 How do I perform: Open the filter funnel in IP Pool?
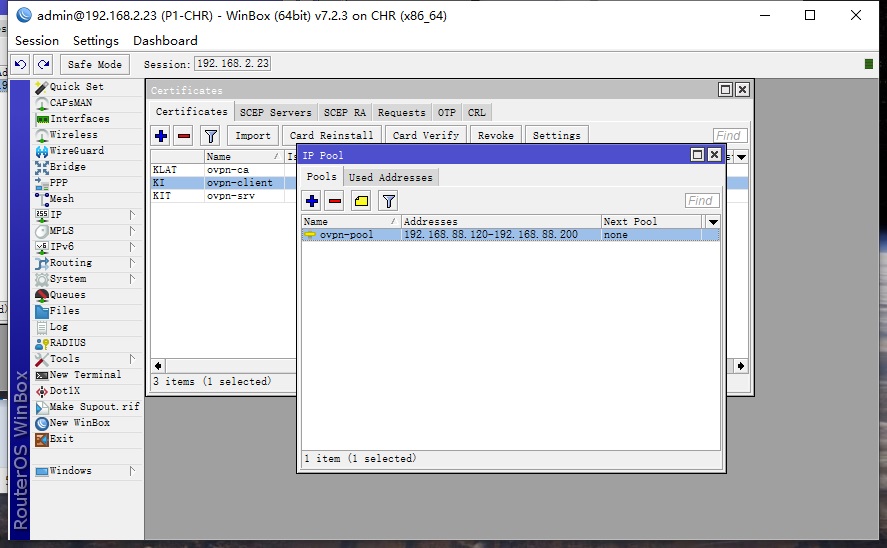tap(387, 201)
